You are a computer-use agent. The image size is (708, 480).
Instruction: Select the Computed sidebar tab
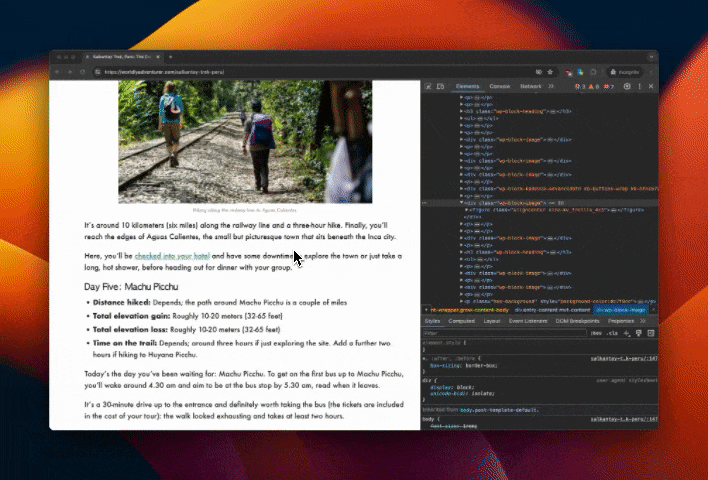pyautogui.click(x=461, y=321)
